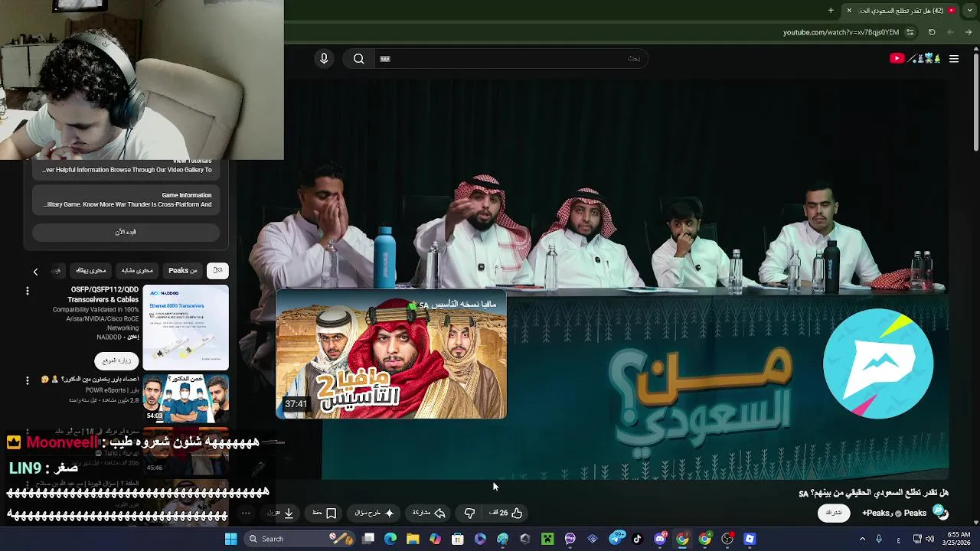980x551 pixels.
Task: Open the Minecraft taskbar icon
Action: [547, 539]
